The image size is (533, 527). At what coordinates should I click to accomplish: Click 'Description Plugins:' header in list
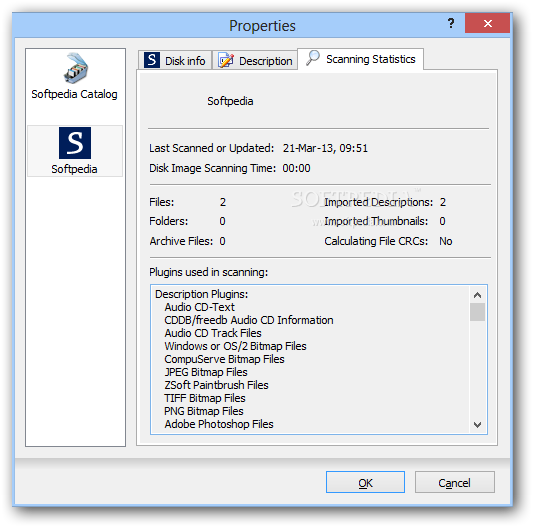[x=202, y=294]
